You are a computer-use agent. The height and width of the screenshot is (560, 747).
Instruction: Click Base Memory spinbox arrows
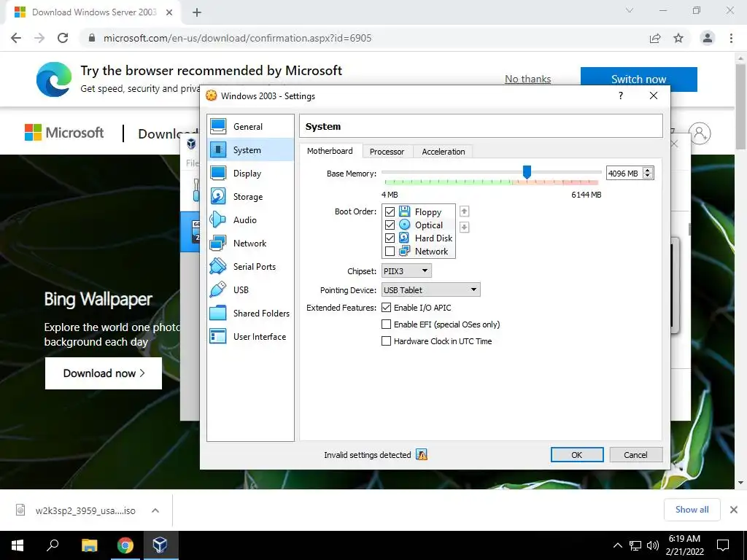coord(647,173)
